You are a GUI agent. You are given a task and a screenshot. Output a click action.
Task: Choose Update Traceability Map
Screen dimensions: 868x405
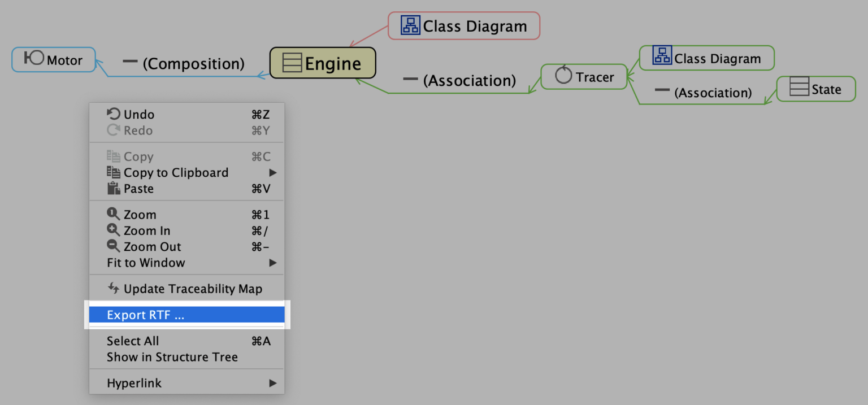tap(193, 289)
